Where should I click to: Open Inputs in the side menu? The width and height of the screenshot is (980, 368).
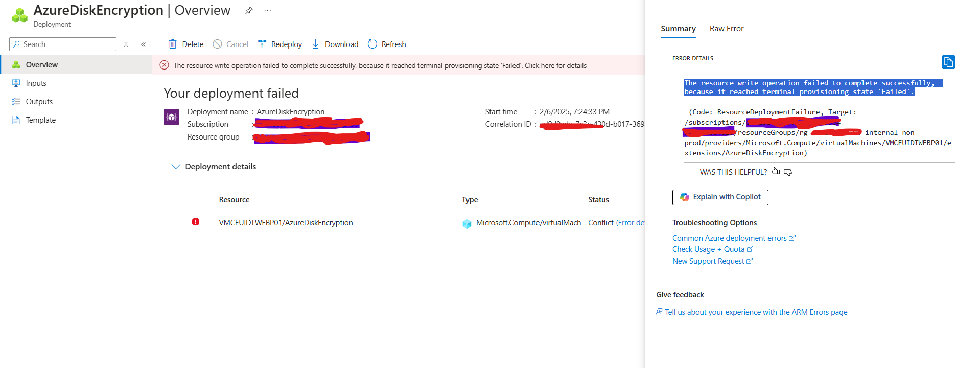[x=76, y=83]
